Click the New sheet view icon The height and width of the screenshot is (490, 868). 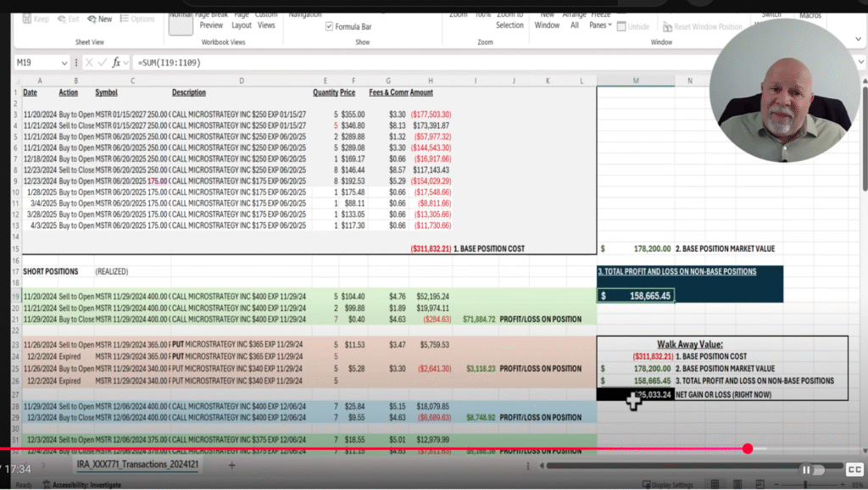tap(100, 19)
